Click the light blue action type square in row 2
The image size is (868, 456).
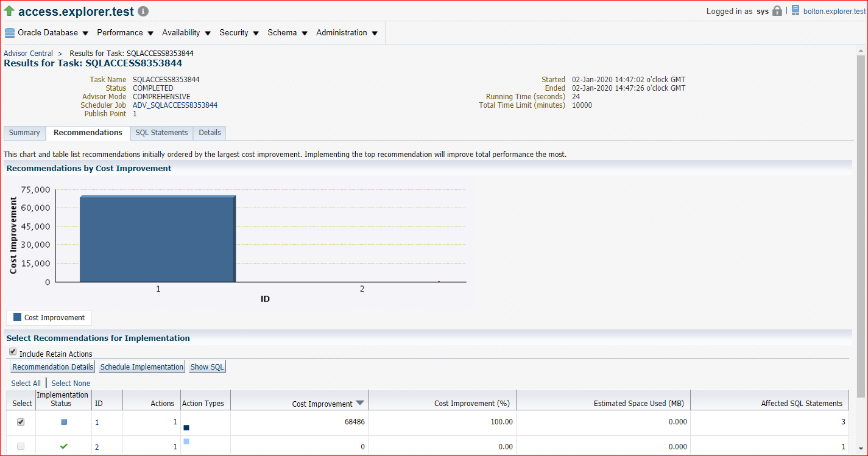[x=186, y=441]
